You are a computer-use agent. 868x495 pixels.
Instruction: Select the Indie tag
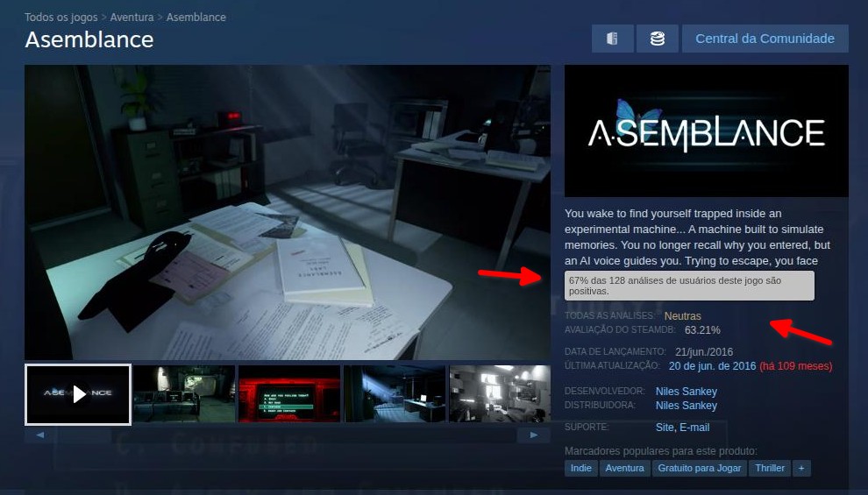(580, 469)
